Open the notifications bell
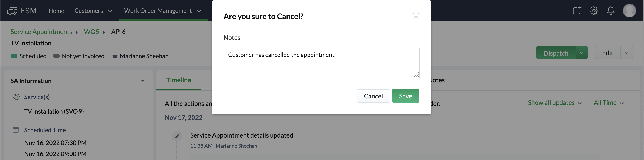Image resolution: width=644 pixels, height=160 pixels. click(x=610, y=10)
